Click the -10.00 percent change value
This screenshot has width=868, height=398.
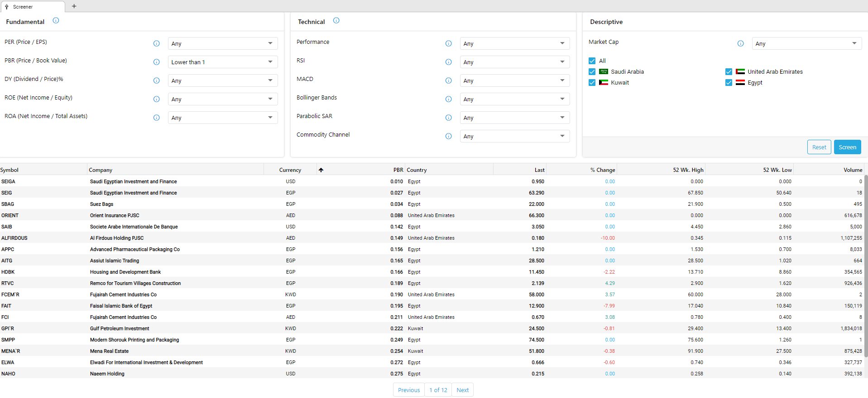coord(608,238)
